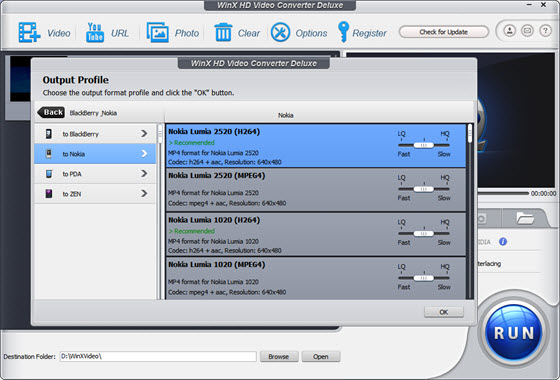Click the Back button
The width and height of the screenshot is (560, 380).
point(51,112)
